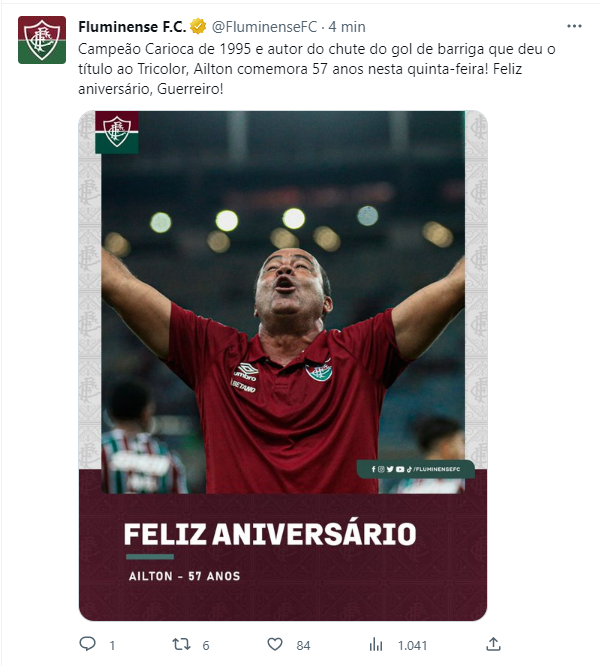Open the birthday photo of Ailton
The width and height of the screenshot is (600, 666).
tap(283, 365)
